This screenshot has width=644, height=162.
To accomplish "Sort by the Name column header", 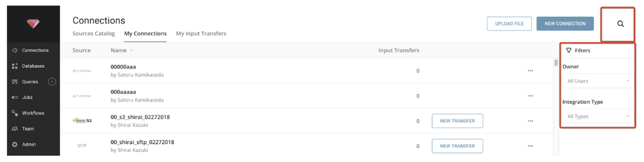I will pyautogui.click(x=119, y=50).
